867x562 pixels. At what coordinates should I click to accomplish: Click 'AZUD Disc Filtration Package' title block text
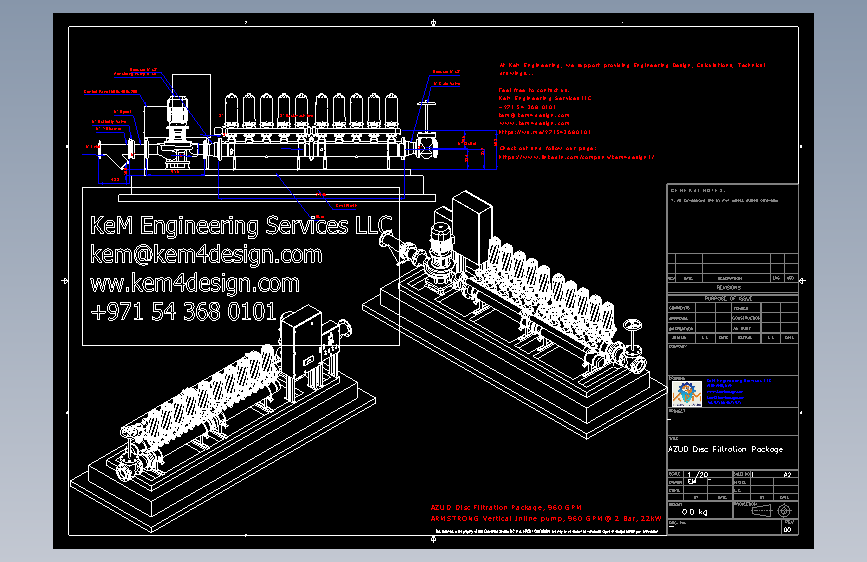coord(725,449)
